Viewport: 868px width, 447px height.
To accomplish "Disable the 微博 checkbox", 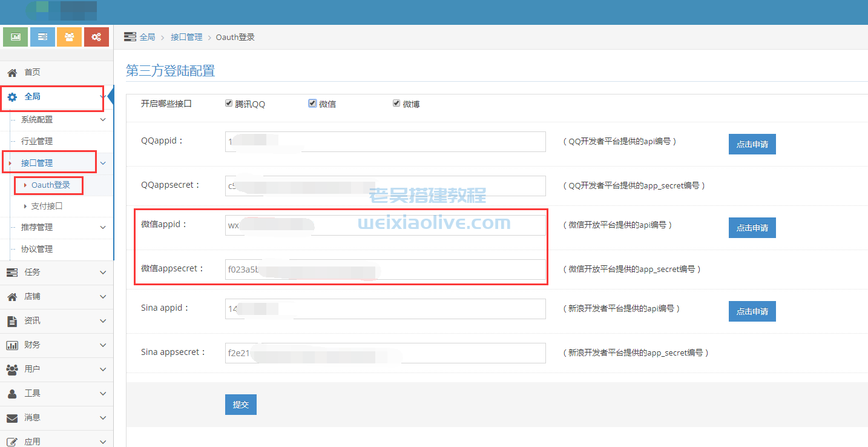I will pyautogui.click(x=396, y=104).
